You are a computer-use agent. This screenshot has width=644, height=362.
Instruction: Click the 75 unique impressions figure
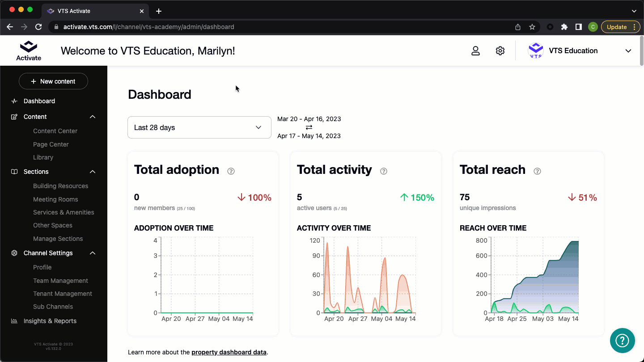point(465,197)
